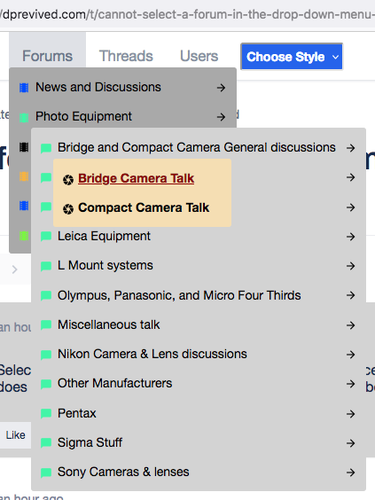Click chat icon beside Pentax
The height and width of the screenshot is (500, 375).
click(46, 414)
